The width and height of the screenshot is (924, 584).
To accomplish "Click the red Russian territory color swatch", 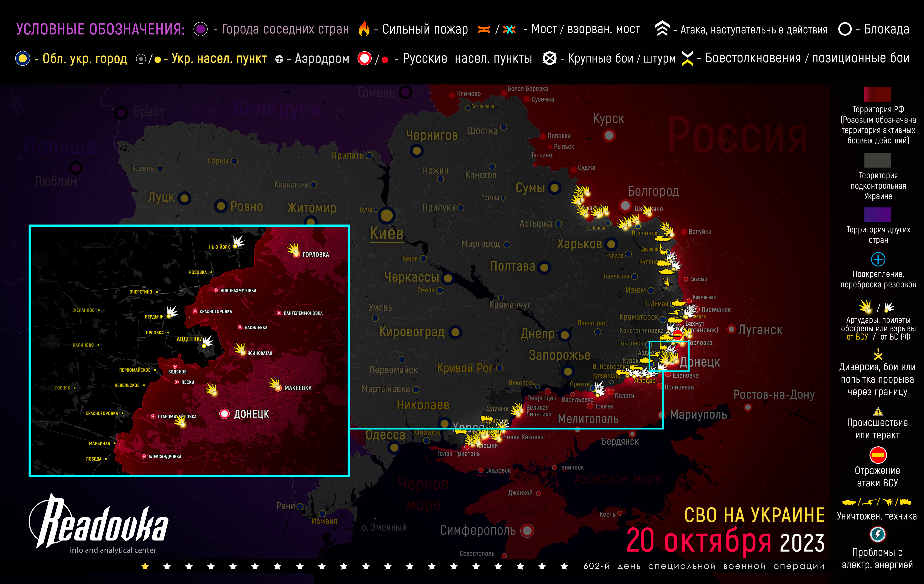I will 877,94.
